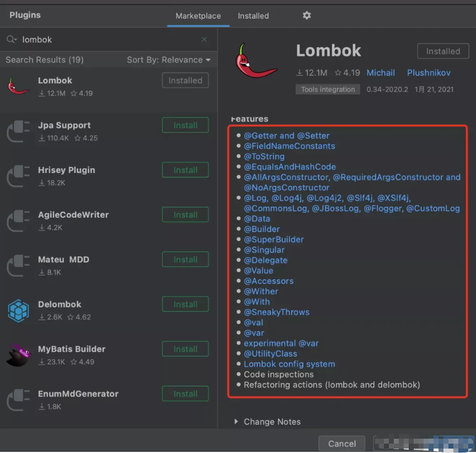Click the Cancel button
Image resolution: width=476 pixels, height=453 pixels.
tap(342, 444)
